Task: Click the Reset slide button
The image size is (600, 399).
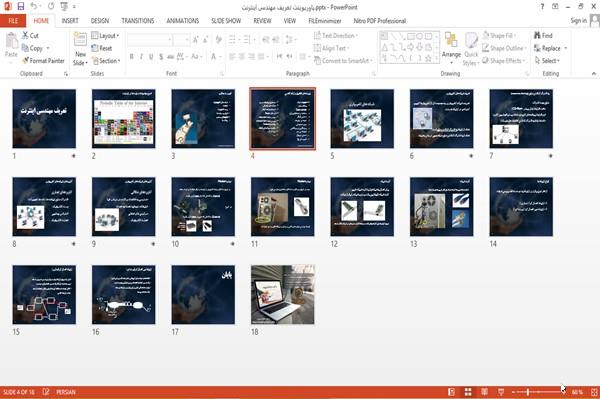Action: [x=102, y=48]
